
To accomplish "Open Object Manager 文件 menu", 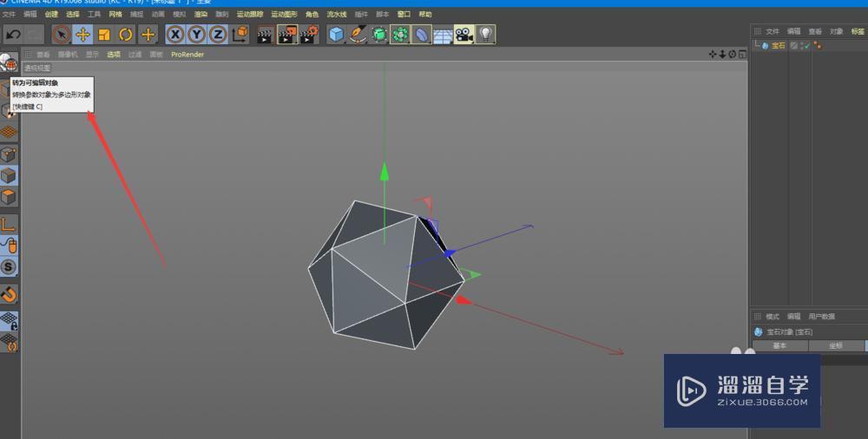I will (773, 31).
